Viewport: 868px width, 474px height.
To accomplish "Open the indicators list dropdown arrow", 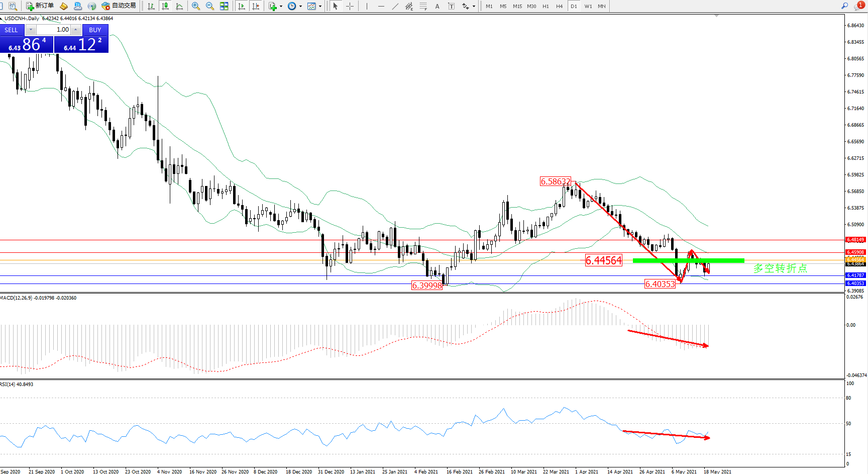I will [281, 7].
